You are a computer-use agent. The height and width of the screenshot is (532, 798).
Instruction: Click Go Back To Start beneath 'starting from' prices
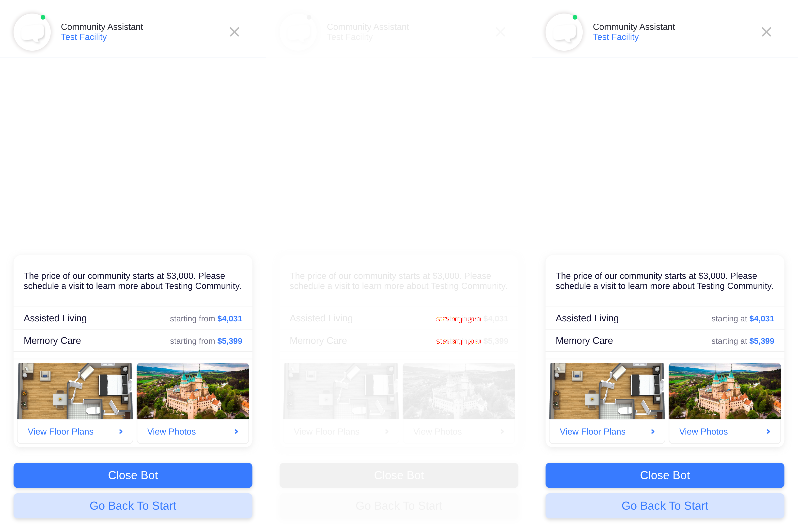(x=133, y=506)
